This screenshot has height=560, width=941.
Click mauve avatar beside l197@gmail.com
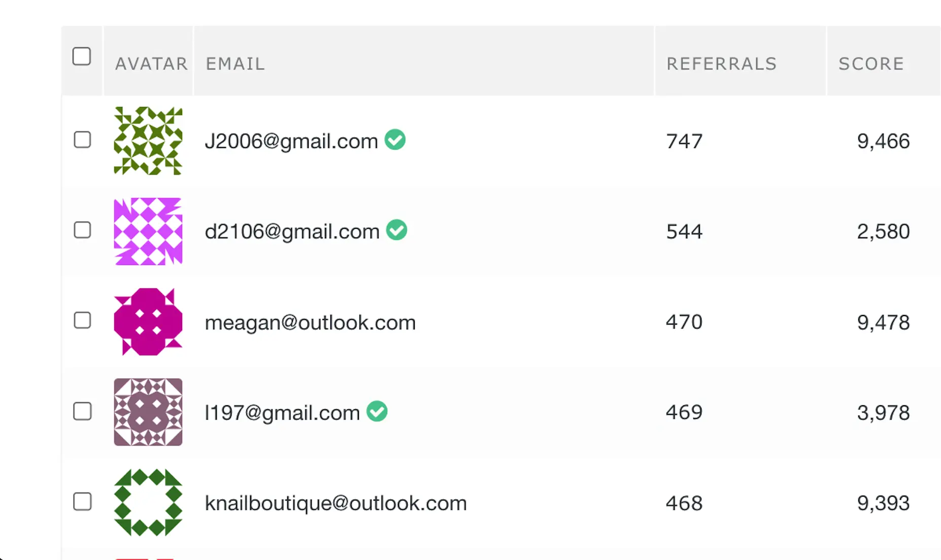(x=148, y=412)
